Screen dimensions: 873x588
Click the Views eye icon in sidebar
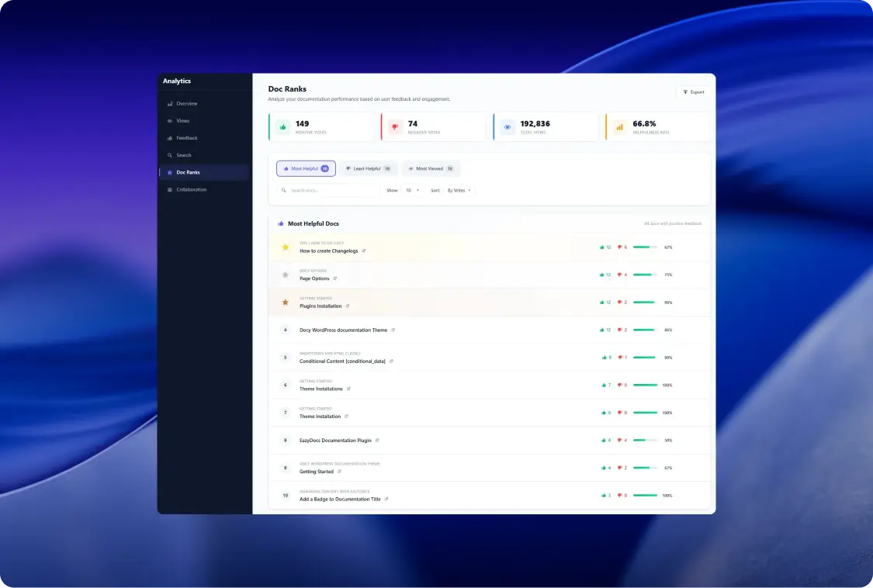pos(170,121)
